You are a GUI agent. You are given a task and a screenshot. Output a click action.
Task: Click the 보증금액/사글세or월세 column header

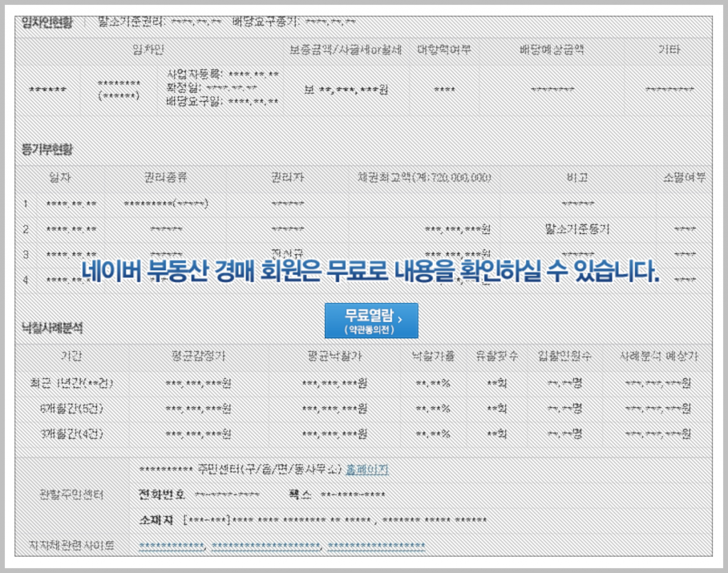click(346, 50)
